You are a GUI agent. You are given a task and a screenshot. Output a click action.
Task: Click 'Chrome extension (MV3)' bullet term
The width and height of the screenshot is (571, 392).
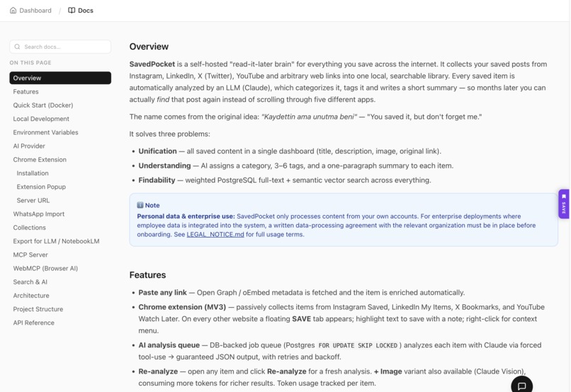[x=182, y=307]
